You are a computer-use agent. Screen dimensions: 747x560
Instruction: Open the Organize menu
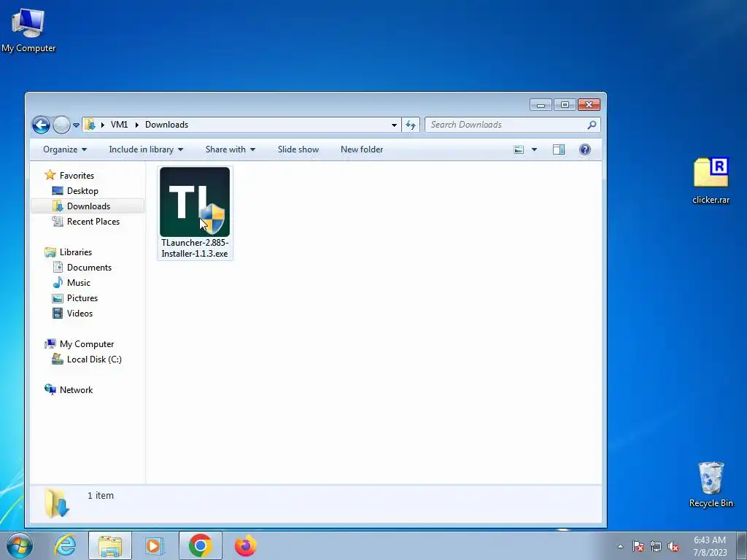point(65,149)
